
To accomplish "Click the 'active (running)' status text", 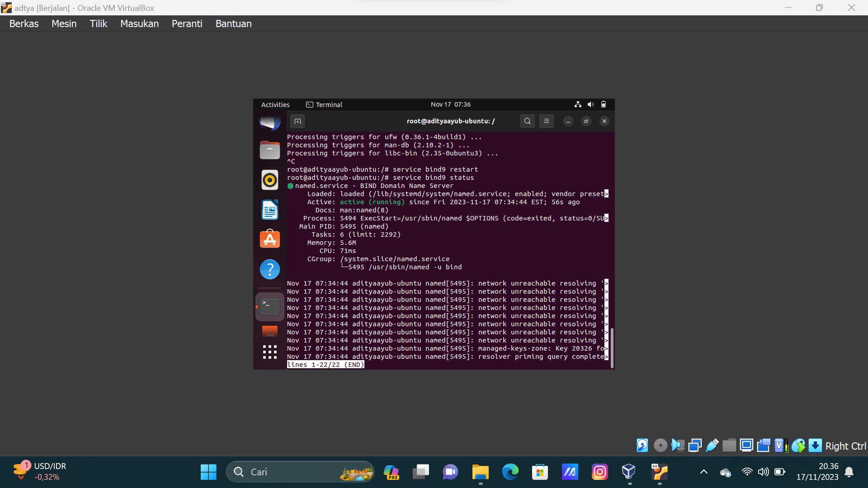I will pos(372,202).
